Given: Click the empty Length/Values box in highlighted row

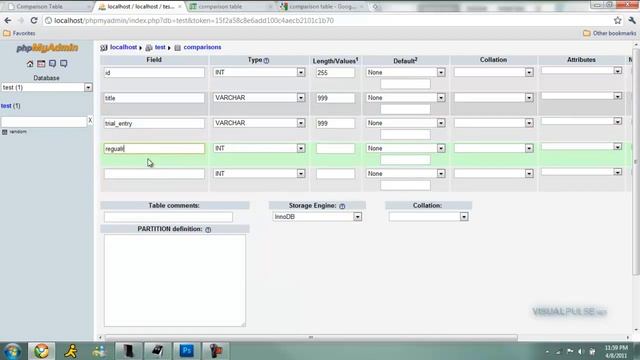Looking at the screenshot, I should pyautogui.click(x=335, y=149).
